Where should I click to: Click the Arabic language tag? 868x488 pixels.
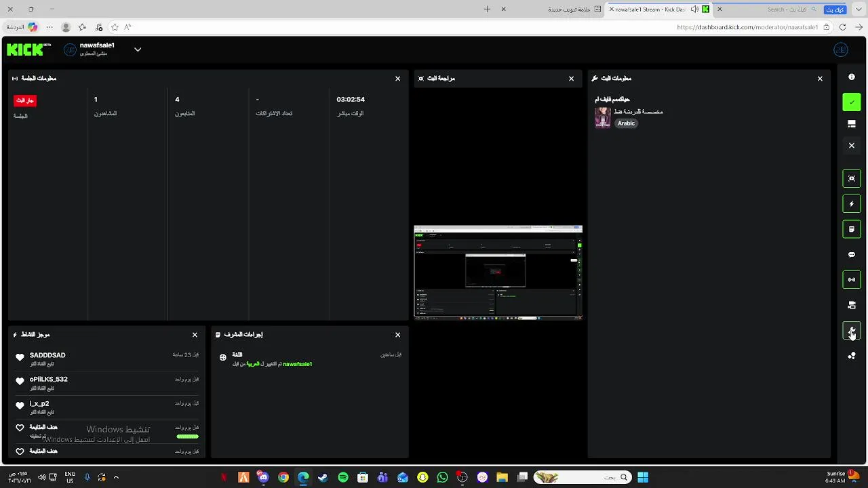[626, 123]
